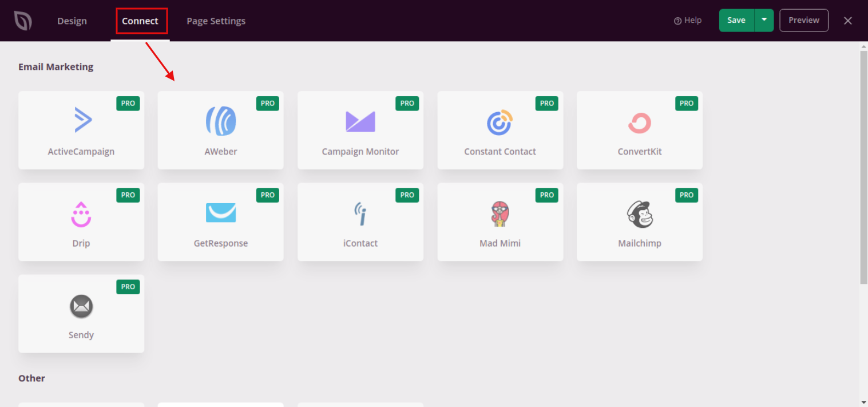Image resolution: width=868 pixels, height=407 pixels.
Task: Open the Page Settings tab
Action: [x=216, y=21]
